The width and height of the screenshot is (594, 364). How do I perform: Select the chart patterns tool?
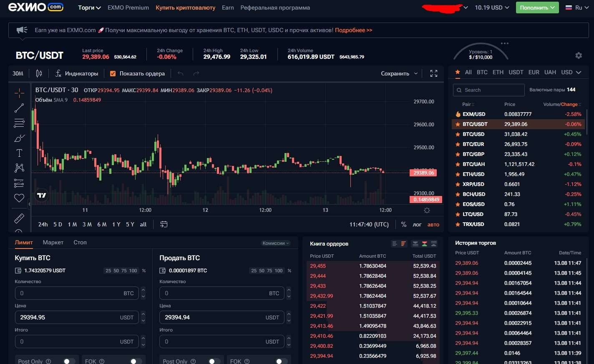(x=19, y=168)
